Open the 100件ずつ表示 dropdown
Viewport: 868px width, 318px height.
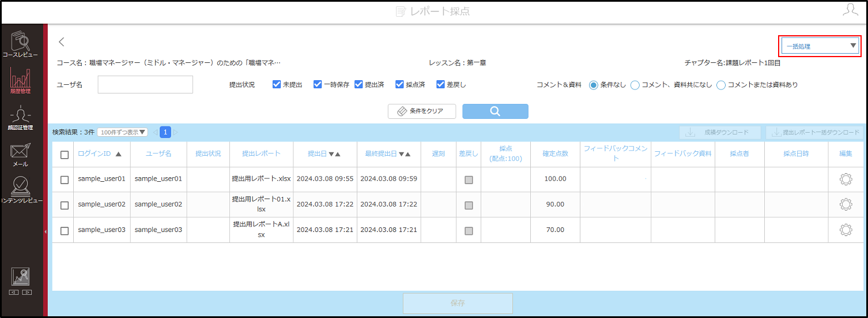coord(122,132)
